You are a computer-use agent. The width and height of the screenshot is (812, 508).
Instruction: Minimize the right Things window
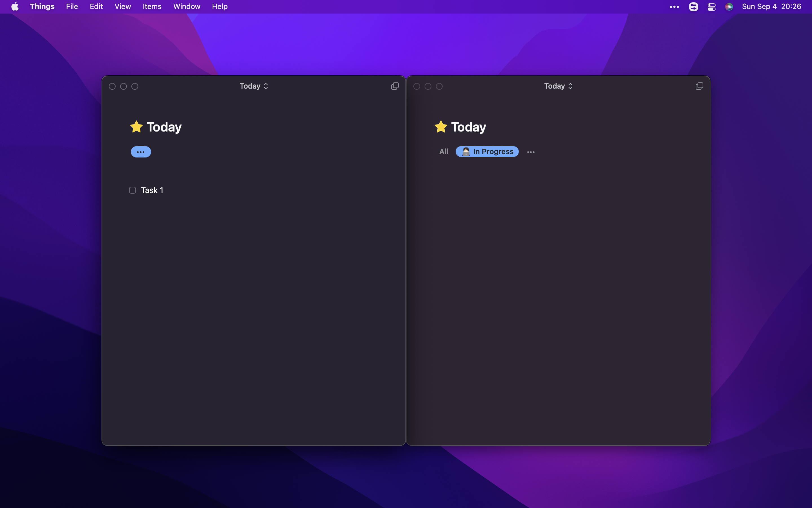[428, 86]
